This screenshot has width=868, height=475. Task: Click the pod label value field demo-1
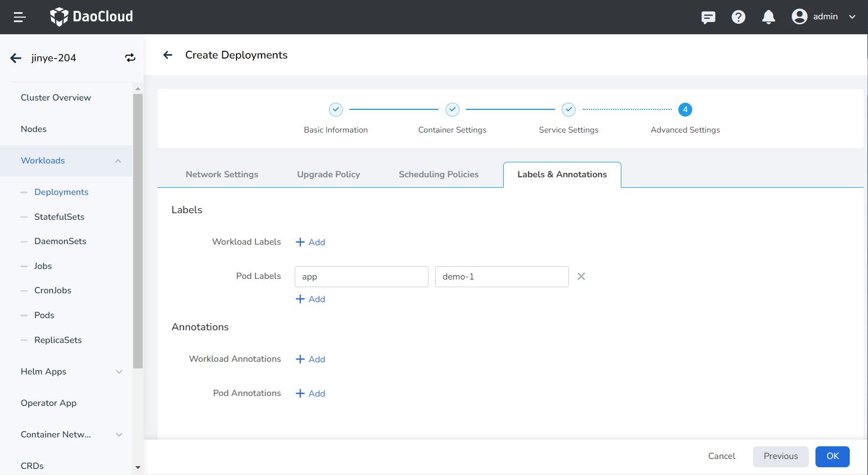501,277
